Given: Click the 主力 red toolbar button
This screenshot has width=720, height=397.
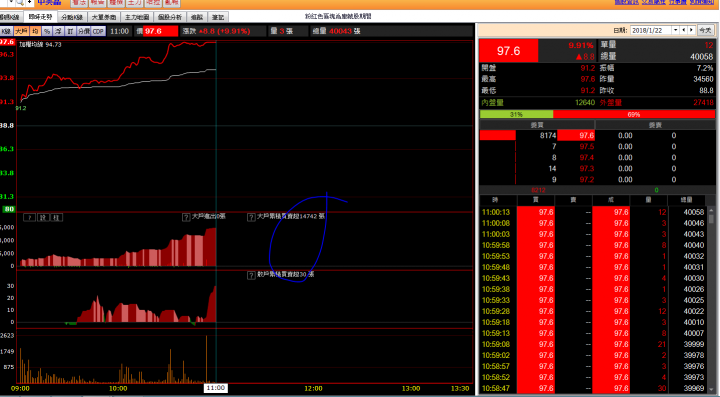Looking at the screenshot, I should [135, 3].
